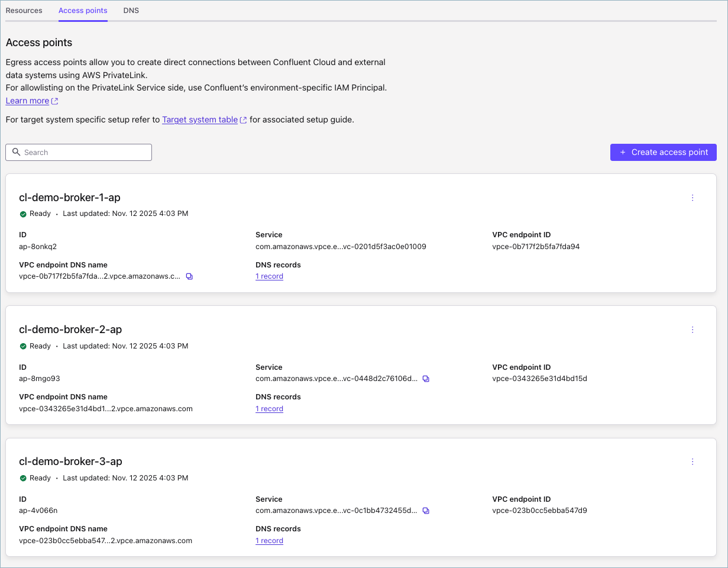Copy the Service name for cl-demo-broker-2-ap
This screenshot has width=728, height=568.
pyautogui.click(x=426, y=378)
